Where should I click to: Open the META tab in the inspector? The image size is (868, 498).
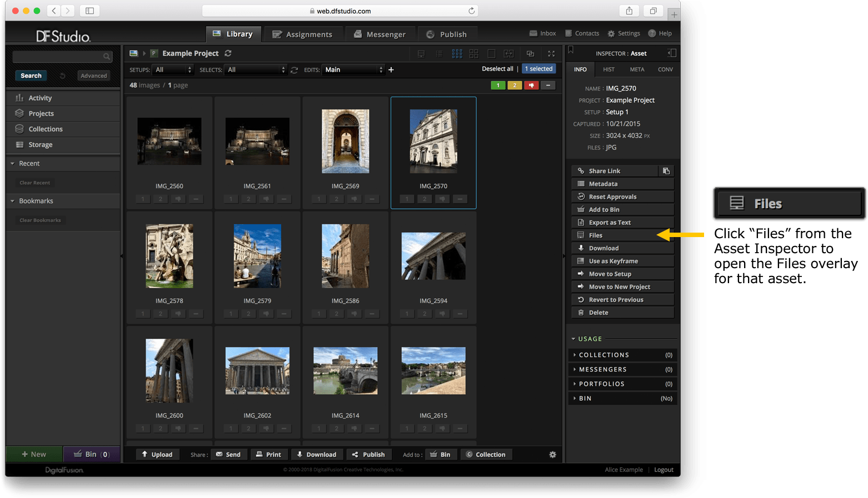(637, 69)
